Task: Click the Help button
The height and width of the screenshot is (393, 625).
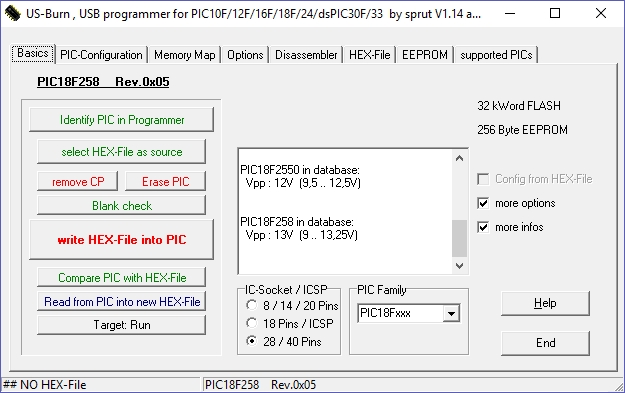Action: pyautogui.click(x=545, y=303)
